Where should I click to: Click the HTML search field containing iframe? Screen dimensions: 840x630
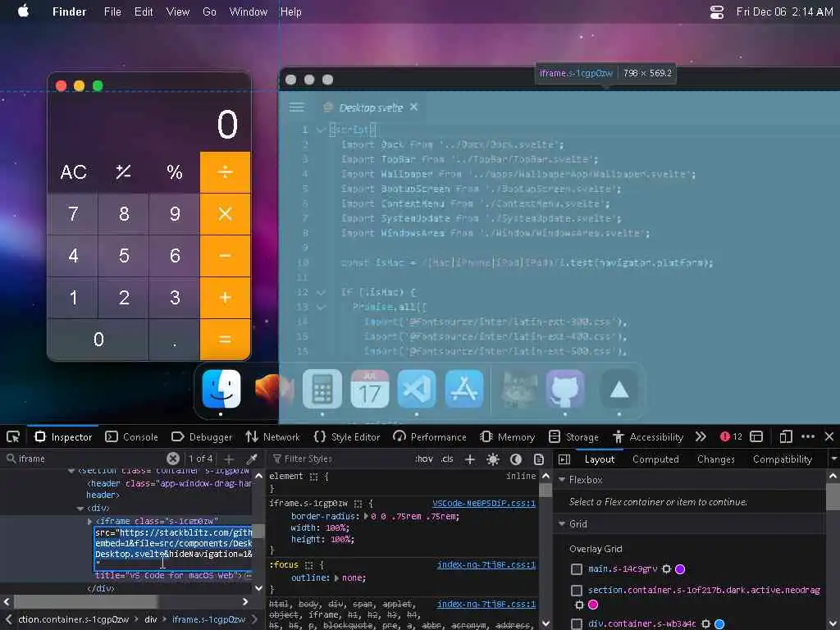(x=91, y=459)
